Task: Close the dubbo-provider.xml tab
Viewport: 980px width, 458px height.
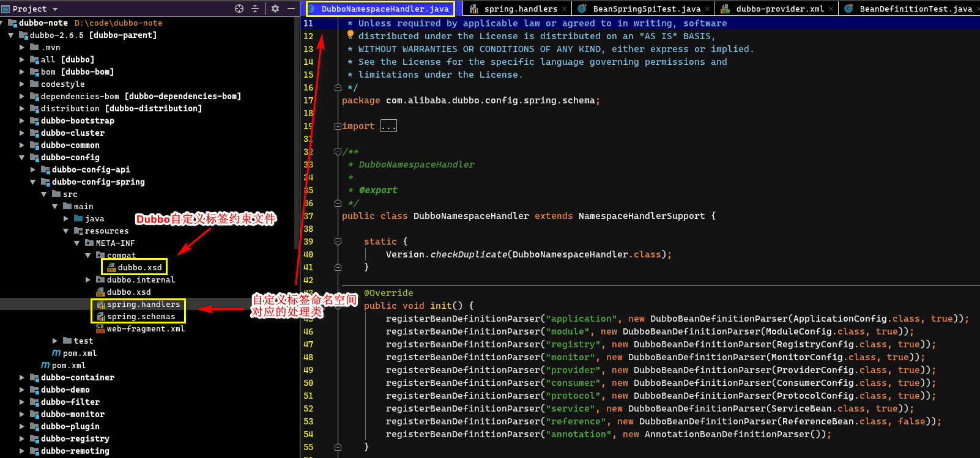Action: [x=831, y=9]
